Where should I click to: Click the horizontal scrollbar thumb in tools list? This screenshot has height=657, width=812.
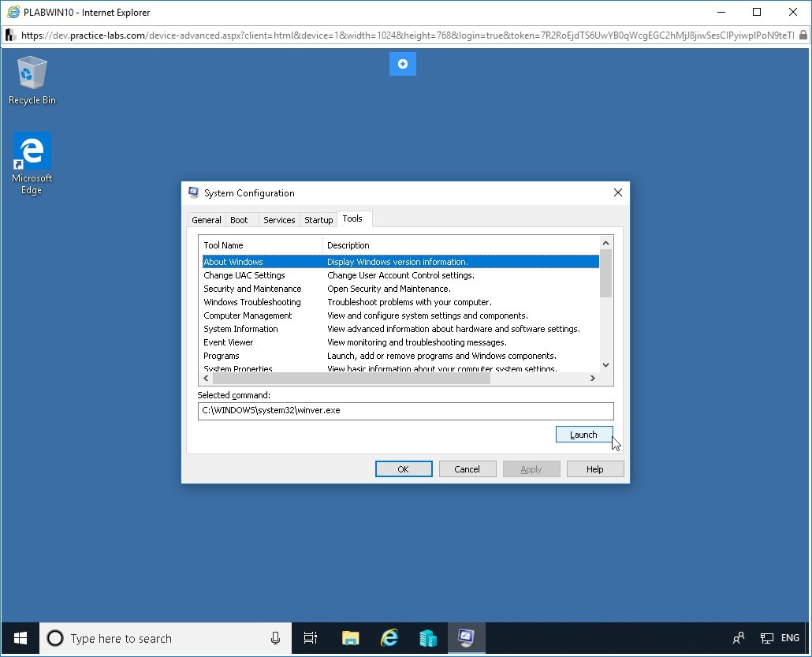point(351,379)
